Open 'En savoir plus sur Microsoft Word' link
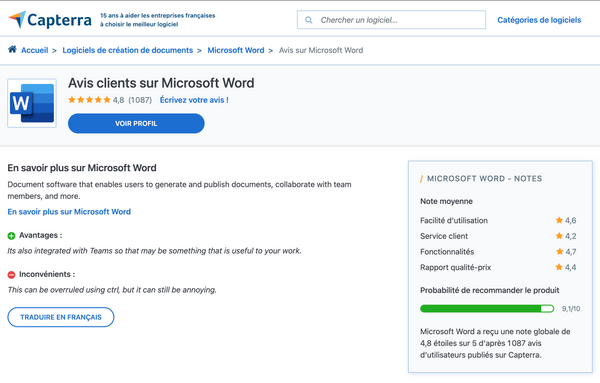The height and width of the screenshot is (383, 600). click(x=69, y=212)
